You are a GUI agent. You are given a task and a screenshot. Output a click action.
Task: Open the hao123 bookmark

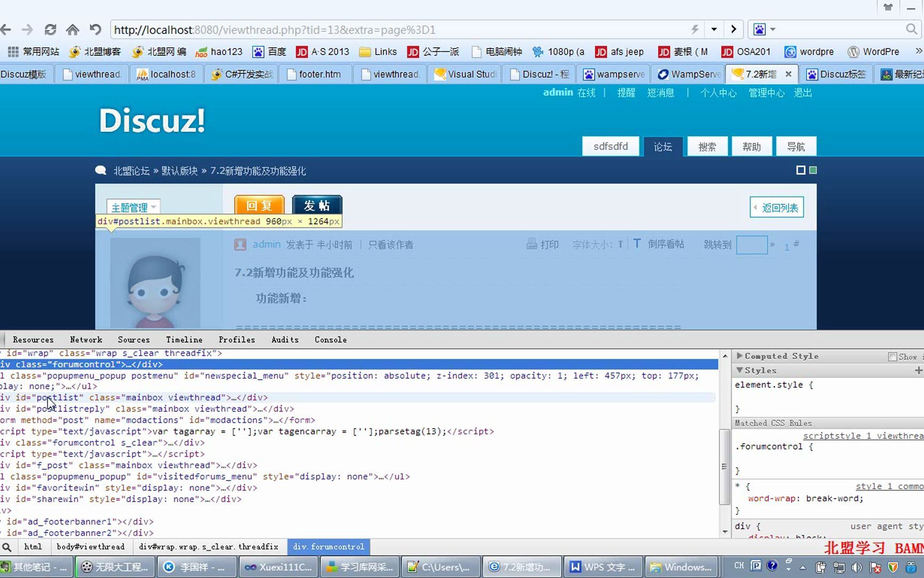219,51
